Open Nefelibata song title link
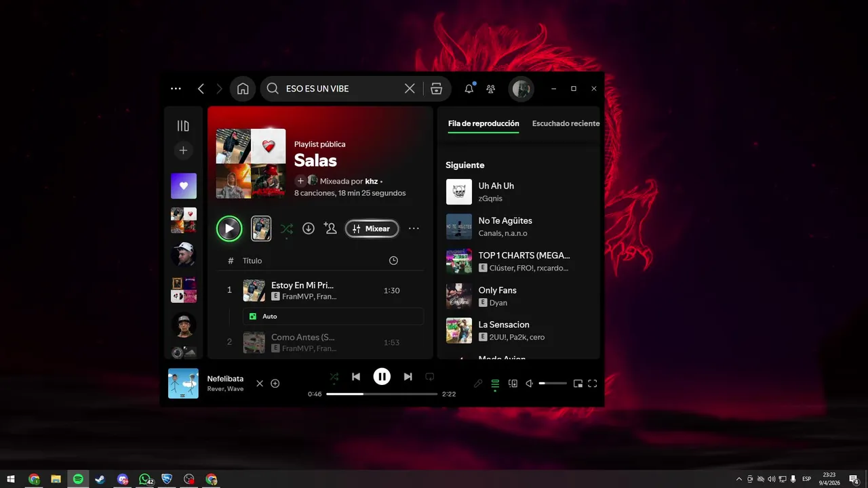868x488 pixels. [225, 379]
